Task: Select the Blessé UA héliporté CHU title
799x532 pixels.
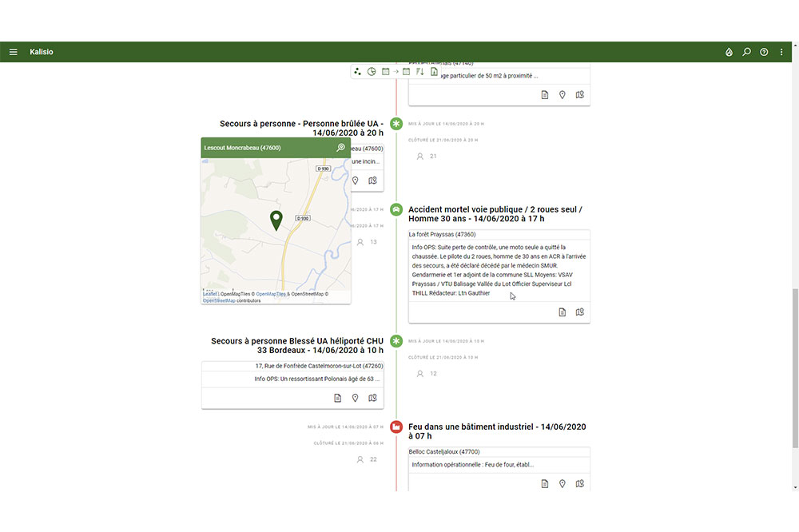Action: pos(297,346)
